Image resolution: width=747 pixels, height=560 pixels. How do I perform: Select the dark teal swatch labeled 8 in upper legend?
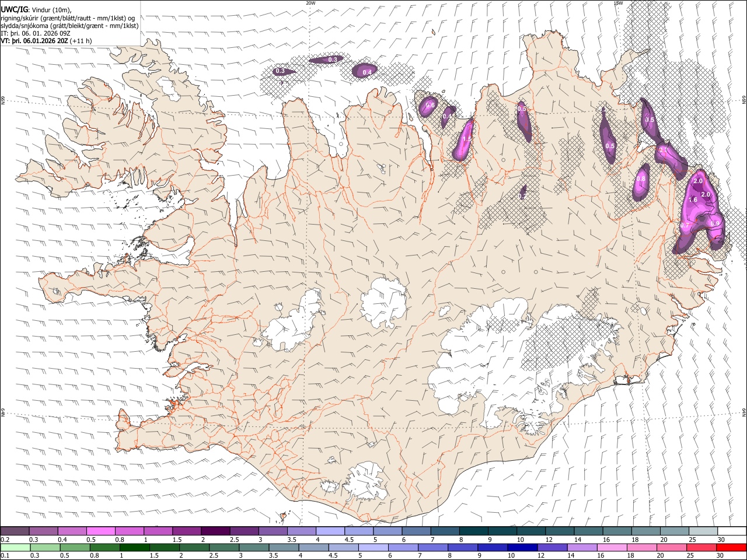473,531
